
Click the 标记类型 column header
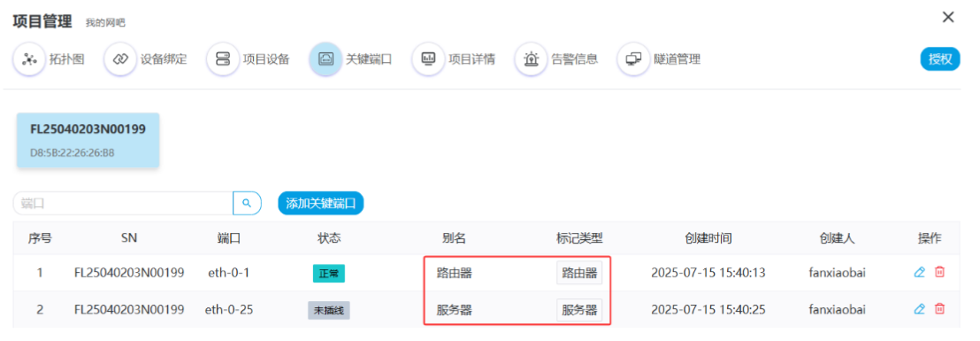pyautogui.click(x=579, y=237)
